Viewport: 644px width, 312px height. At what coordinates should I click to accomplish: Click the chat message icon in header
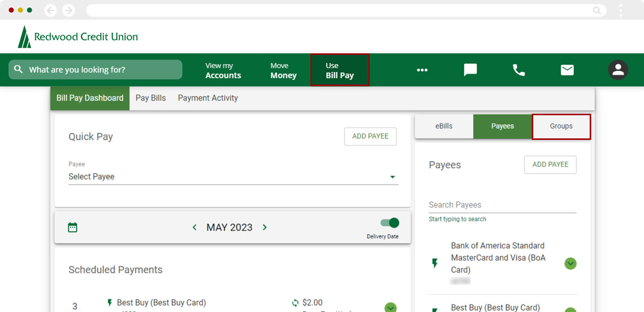pyautogui.click(x=470, y=70)
